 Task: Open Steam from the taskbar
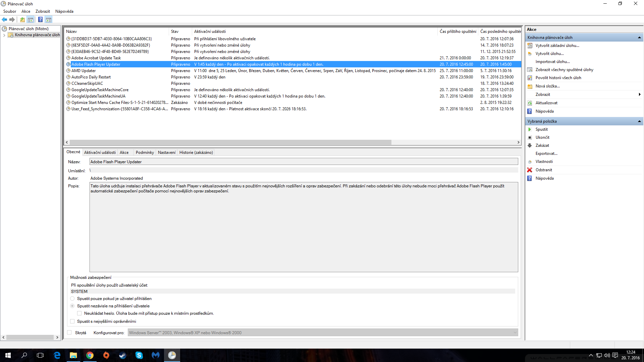pyautogui.click(x=123, y=355)
